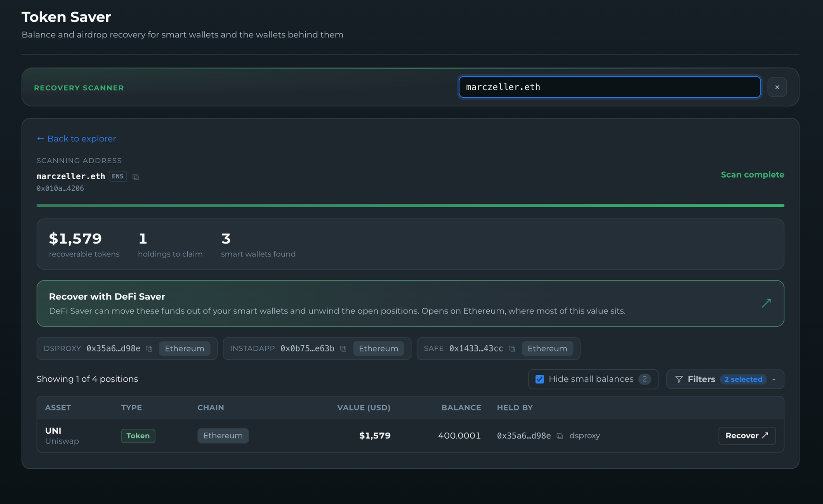Click the UNI asset name
This screenshot has width=823, height=504.
(x=53, y=431)
